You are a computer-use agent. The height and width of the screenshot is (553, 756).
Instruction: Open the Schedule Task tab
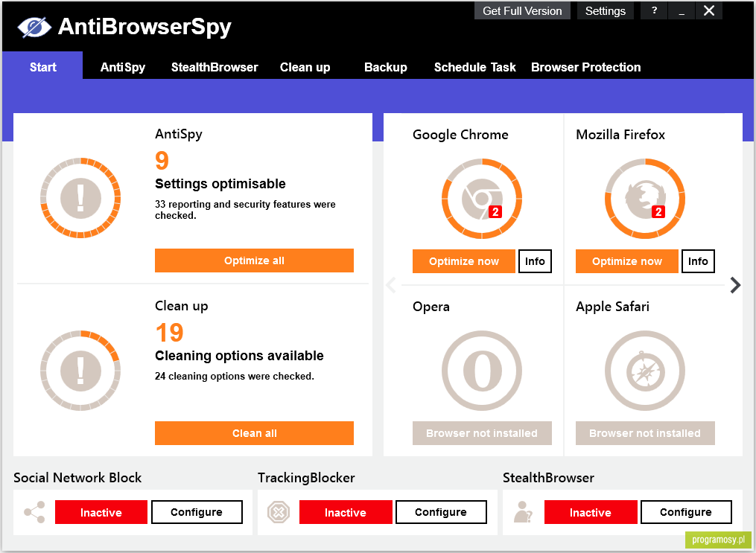(x=474, y=67)
